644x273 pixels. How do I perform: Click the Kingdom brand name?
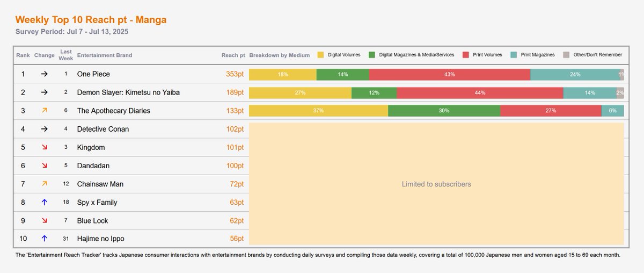pyautogui.click(x=91, y=147)
